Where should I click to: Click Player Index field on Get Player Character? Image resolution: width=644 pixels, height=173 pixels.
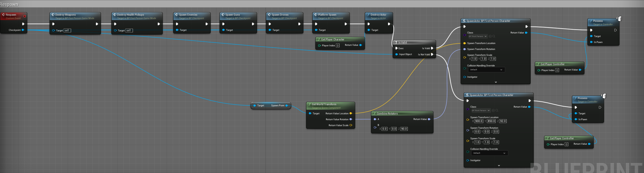point(338,46)
